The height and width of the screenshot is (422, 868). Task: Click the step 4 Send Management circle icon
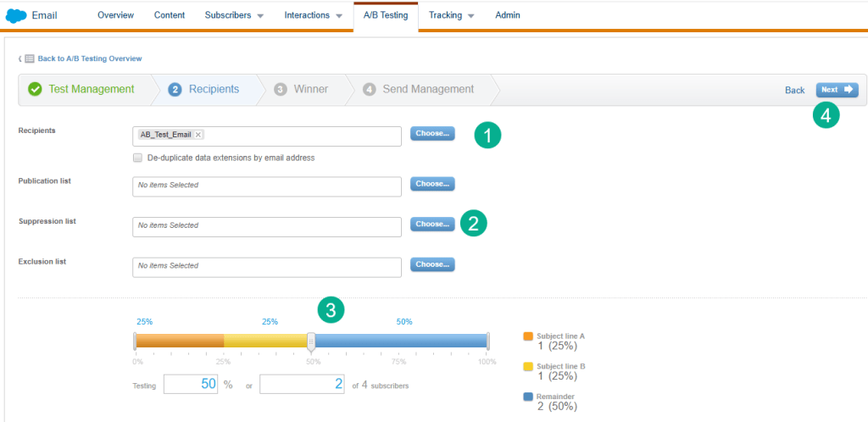pyautogui.click(x=369, y=89)
